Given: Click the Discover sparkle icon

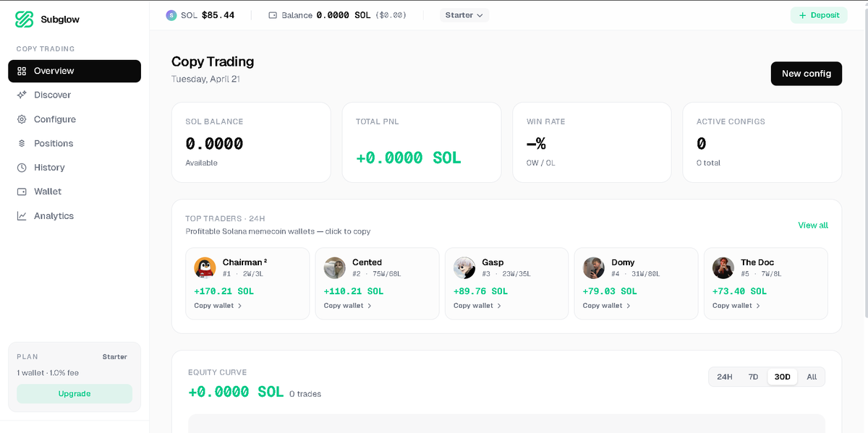Looking at the screenshot, I should point(22,95).
